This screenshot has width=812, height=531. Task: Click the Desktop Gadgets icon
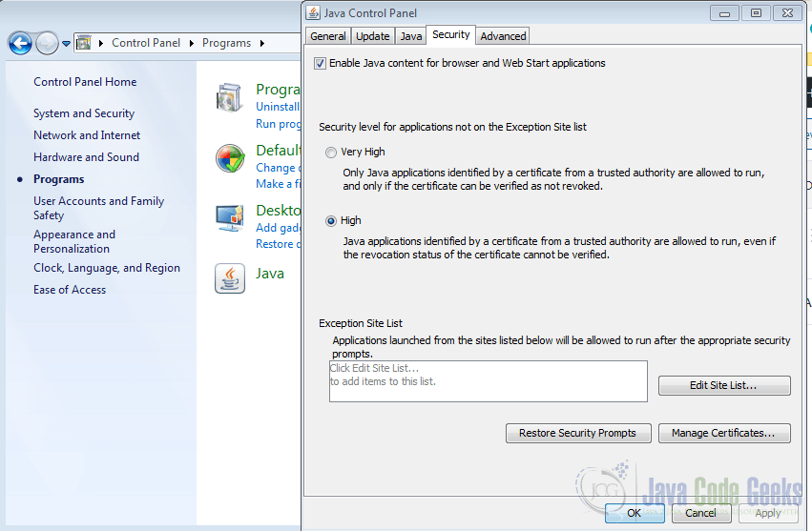coord(230,219)
